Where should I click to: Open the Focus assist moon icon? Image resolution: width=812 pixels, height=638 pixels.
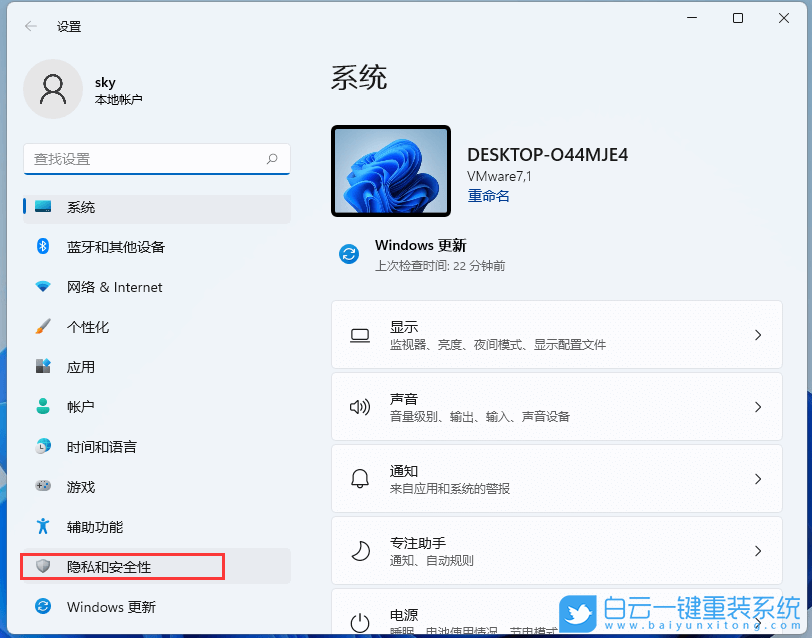[360, 550]
